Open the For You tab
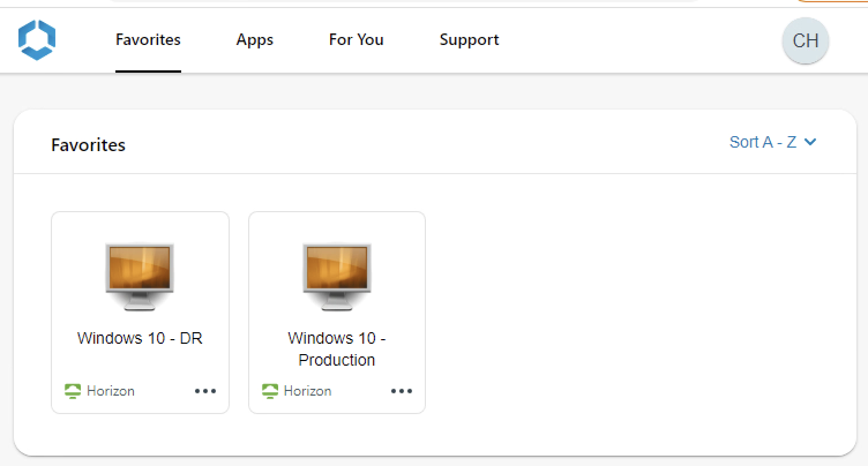The image size is (868, 466). click(356, 40)
